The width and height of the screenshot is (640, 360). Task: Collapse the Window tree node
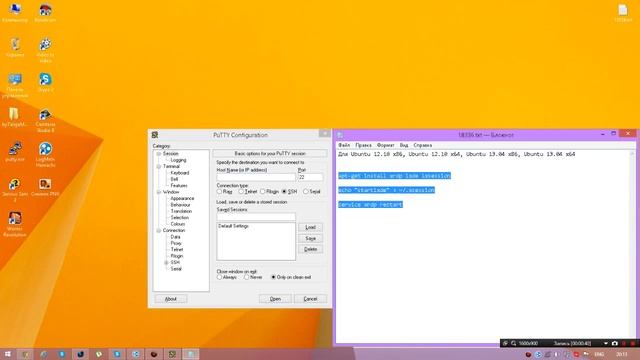(158, 192)
